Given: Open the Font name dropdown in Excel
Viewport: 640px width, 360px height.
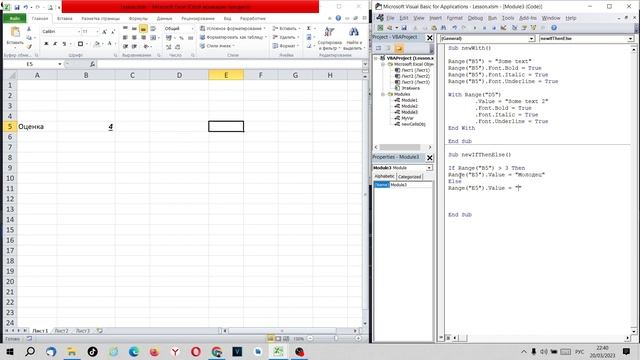Looking at the screenshot, I should pyautogui.click(x=79, y=31).
